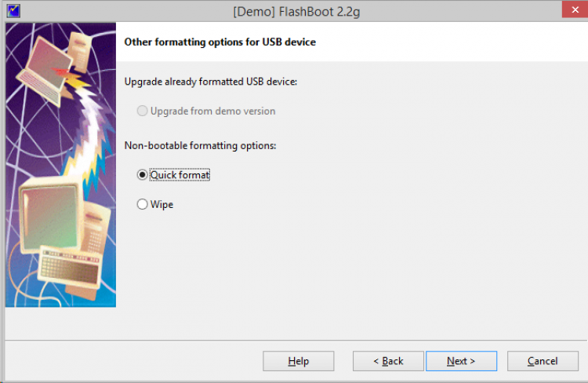Viewport: 588px width, 383px height.
Task: Click the FlashBoot app icon in title bar
Action: (x=13, y=10)
